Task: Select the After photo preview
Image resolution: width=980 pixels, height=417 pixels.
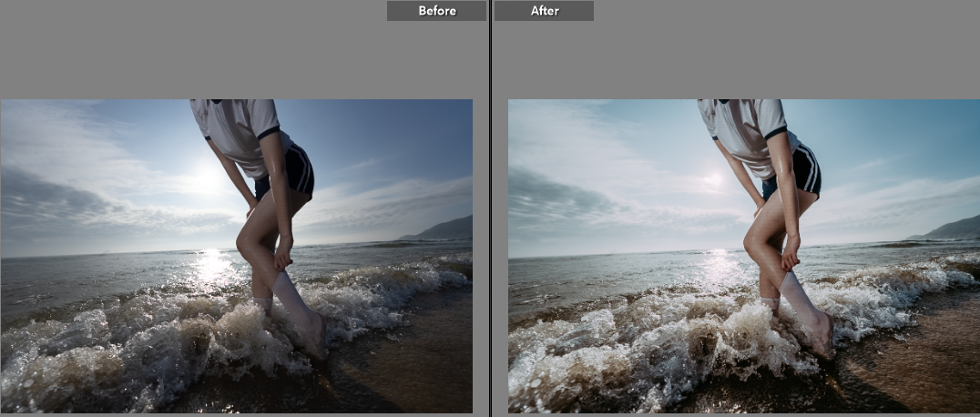Action: [743, 256]
